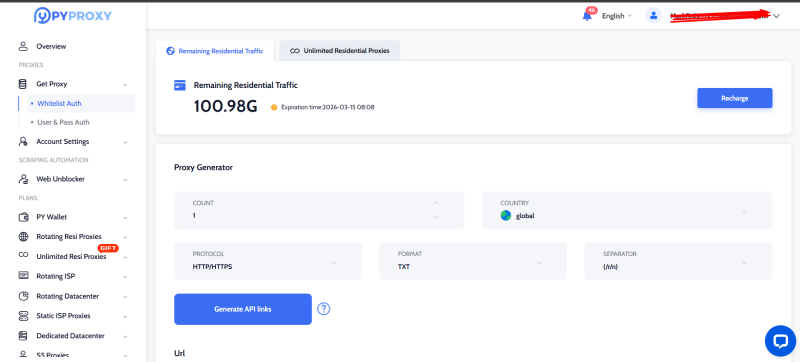Expand the Static ISP Proxies chevron

tap(125, 317)
